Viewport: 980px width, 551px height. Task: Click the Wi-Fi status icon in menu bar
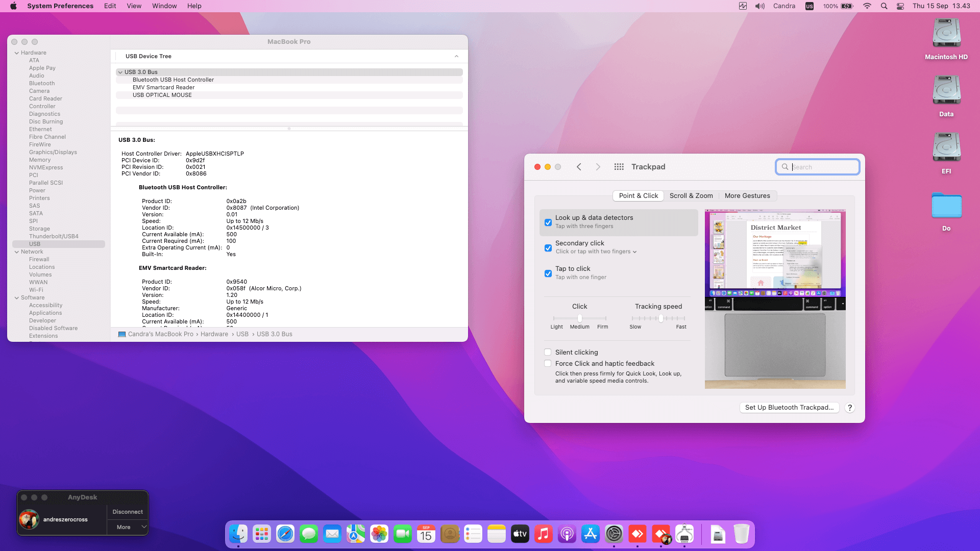pyautogui.click(x=867, y=6)
